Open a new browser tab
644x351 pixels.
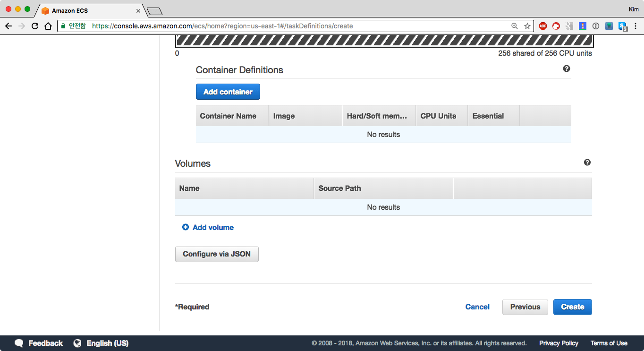coord(154,11)
